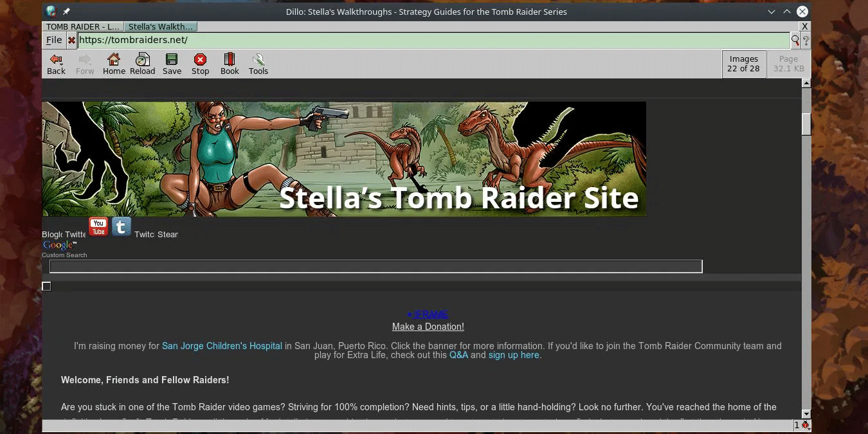The image size is (868, 434).
Task: Tick the checkbox below the search field
Action: (x=46, y=286)
